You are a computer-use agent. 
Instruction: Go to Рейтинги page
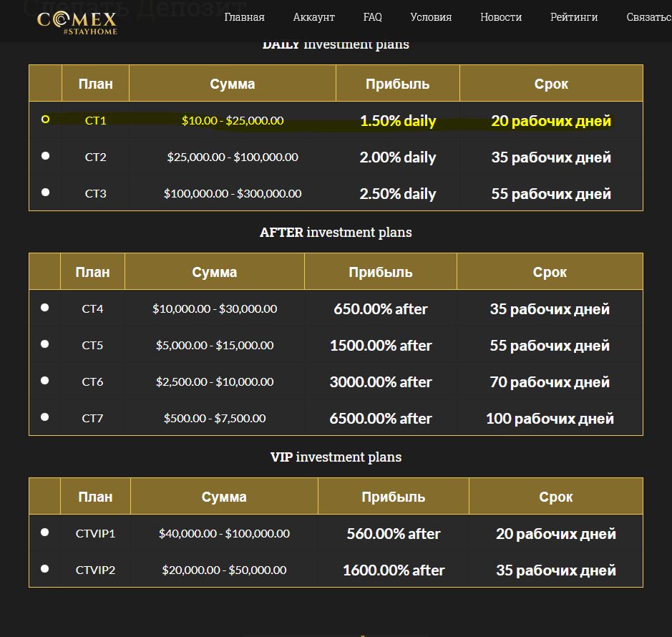point(574,17)
